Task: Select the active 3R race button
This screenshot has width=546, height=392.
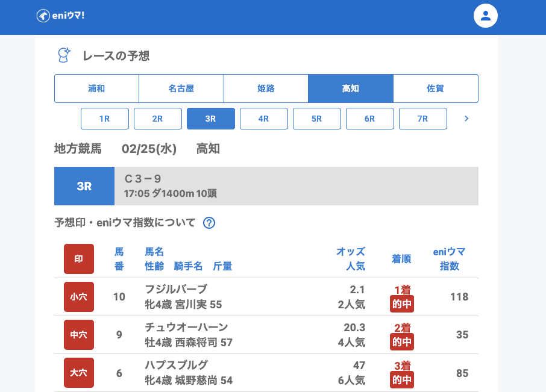Action: click(x=211, y=119)
